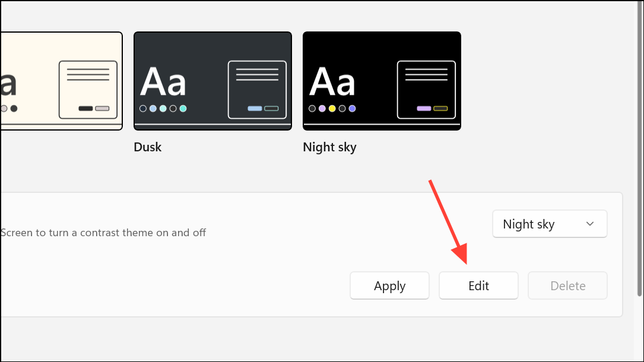Open the contrast theme dropdown showing Night sky

tap(549, 224)
